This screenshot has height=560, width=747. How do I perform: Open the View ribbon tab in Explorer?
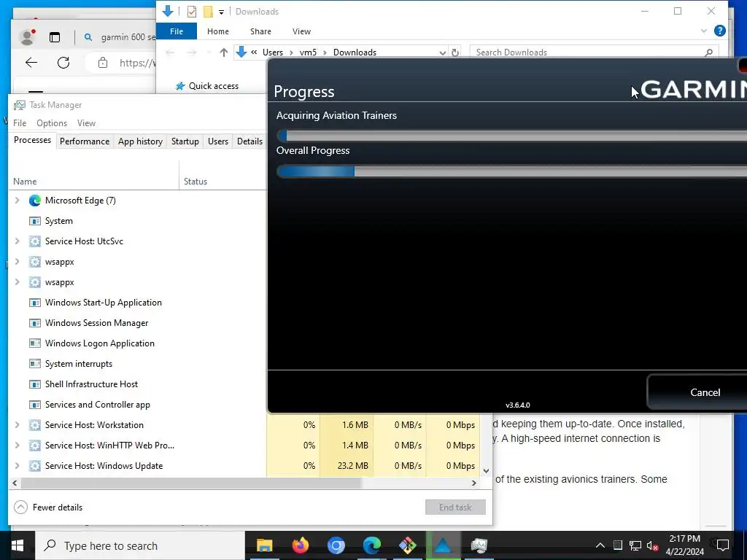coord(301,31)
